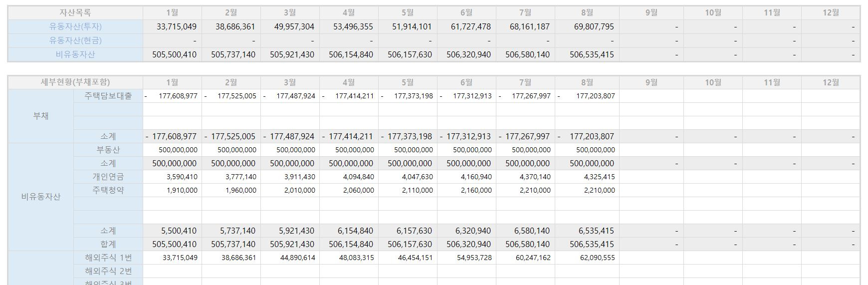Image resolution: width=868 pixels, height=285 pixels.
Task: Click the 합계 row label
Action: 108,244
